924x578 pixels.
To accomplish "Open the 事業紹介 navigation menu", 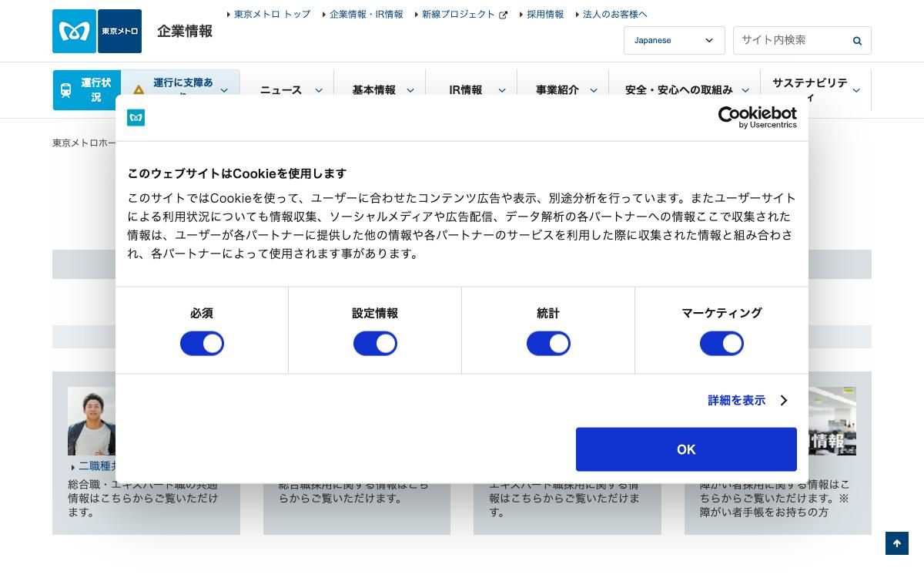I will point(557,90).
